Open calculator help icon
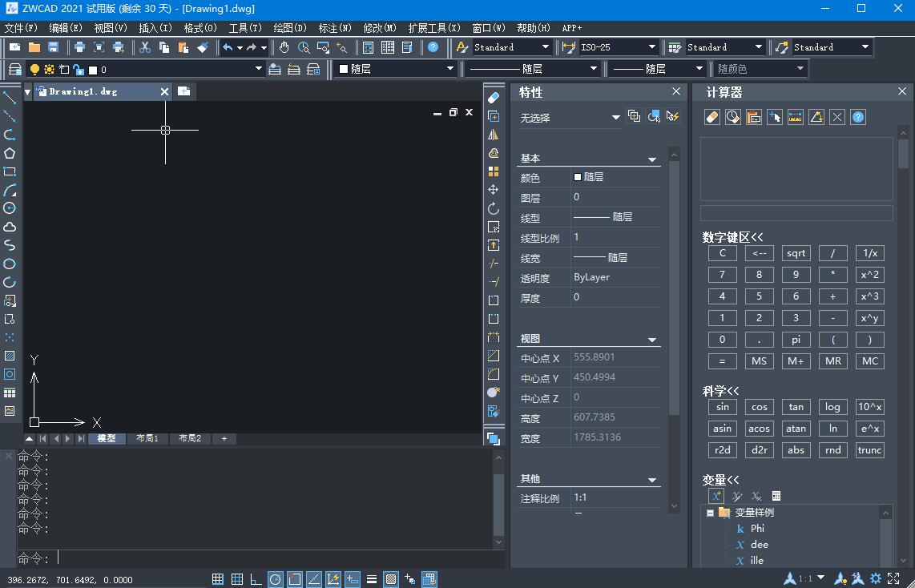The height and width of the screenshot is (588, 915). (858, 117)
